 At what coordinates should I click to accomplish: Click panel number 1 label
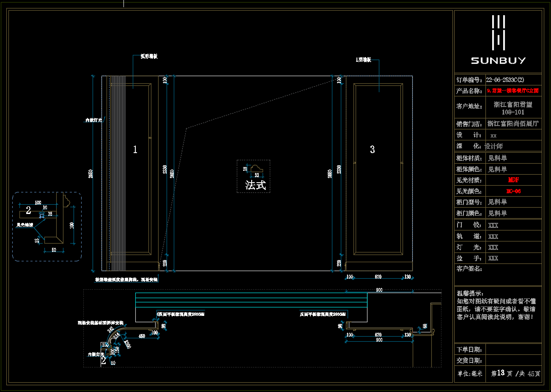click(135, 150)
